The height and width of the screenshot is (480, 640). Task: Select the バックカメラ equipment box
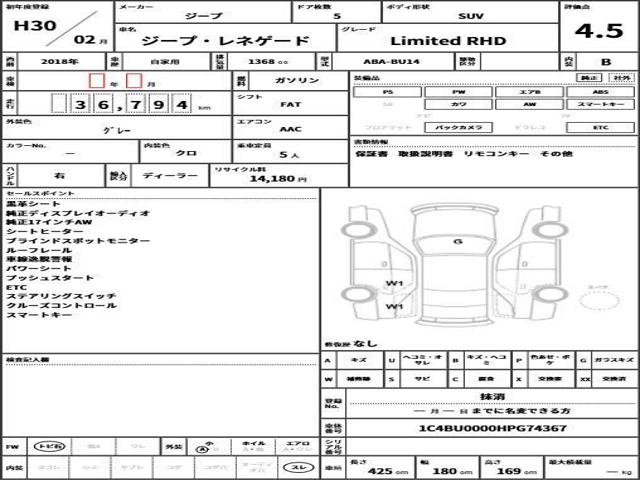458,127
